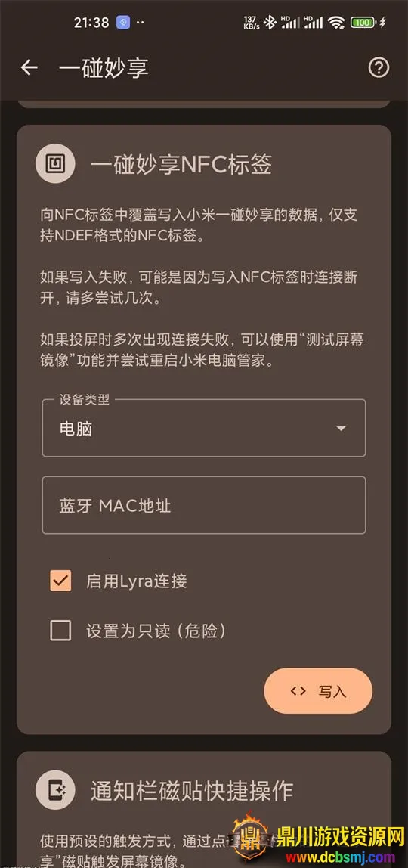Viewport: 408px width, 868px height.
Task: Tap the Wi-Fi status bar icon
Action: tap(335, 22)
